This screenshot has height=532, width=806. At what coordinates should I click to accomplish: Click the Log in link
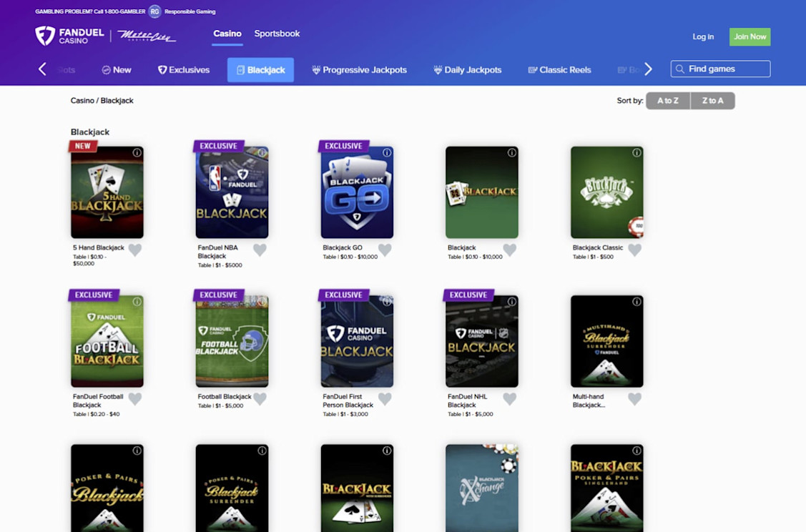coord(703,36)
